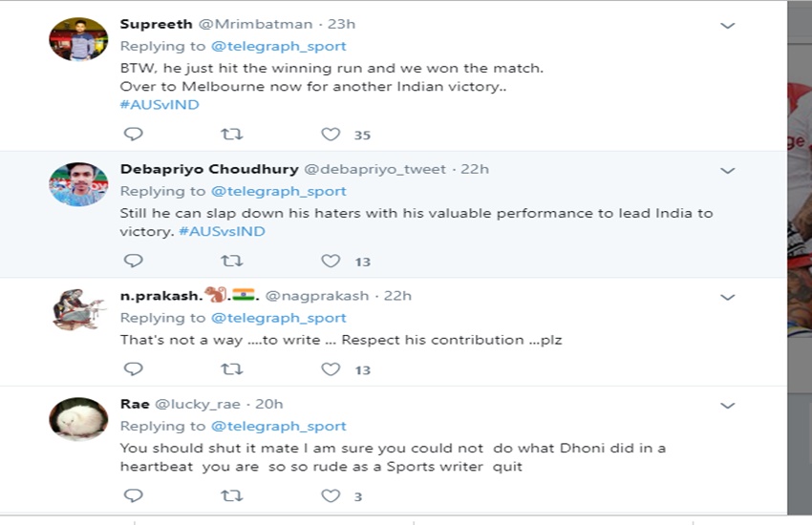Screen dimensions: 812x525
Task: Open the #AUSvsIND hashtag in Debapriyo's tweet
Action: 222,231
